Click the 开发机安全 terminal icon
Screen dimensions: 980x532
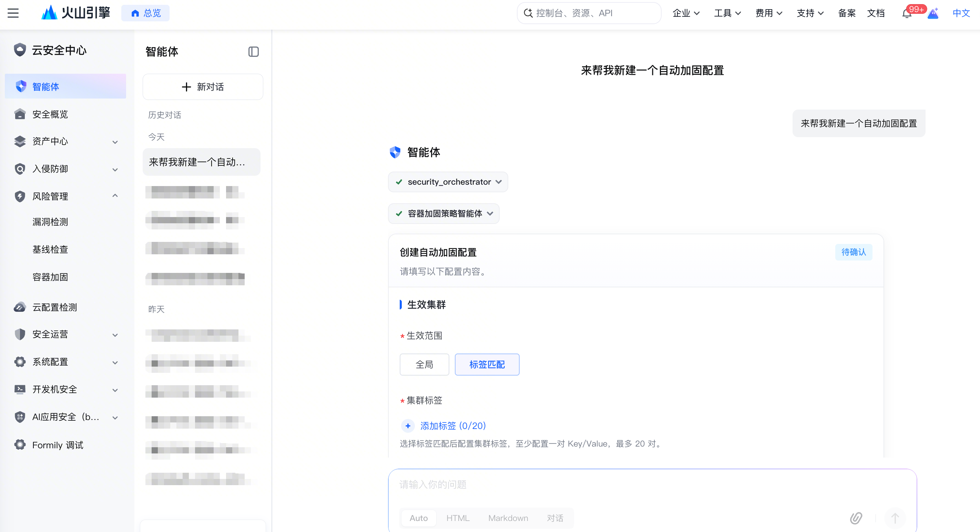[20, 389]
